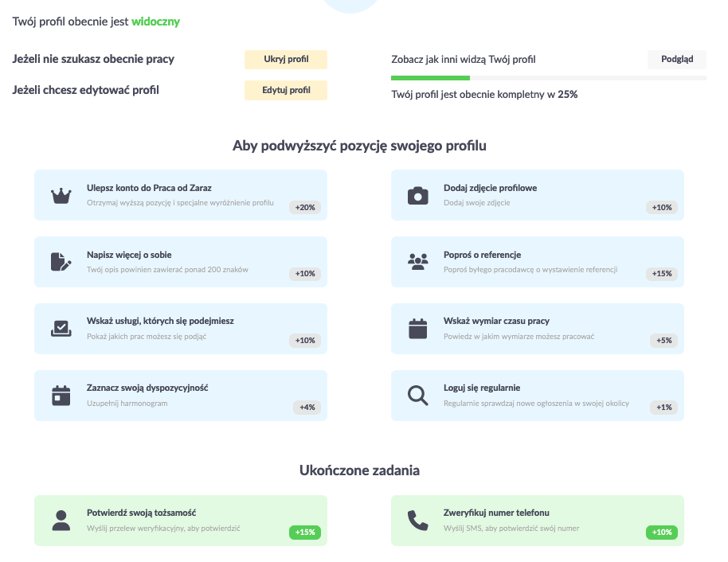Viewport: 728px width, 562px height.
Task: Click the phone handset icon
Action: [x=418, y=521]
